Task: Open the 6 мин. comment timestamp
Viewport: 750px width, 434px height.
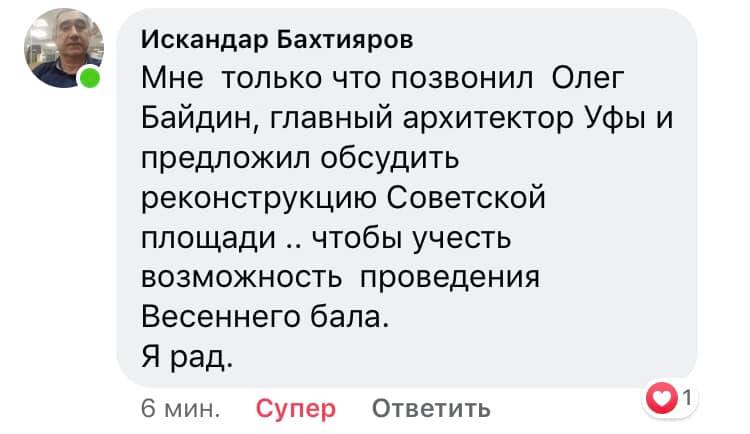Action: [x=181, y=408]
